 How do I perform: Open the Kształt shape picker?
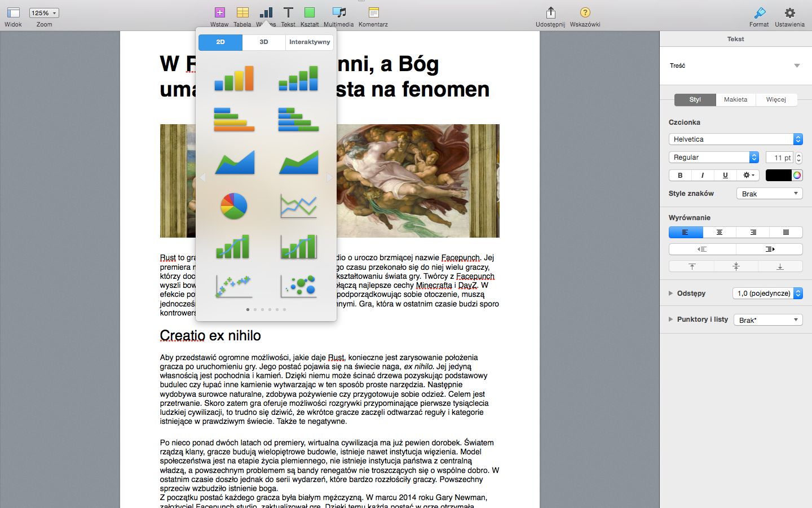pos(310,12)
